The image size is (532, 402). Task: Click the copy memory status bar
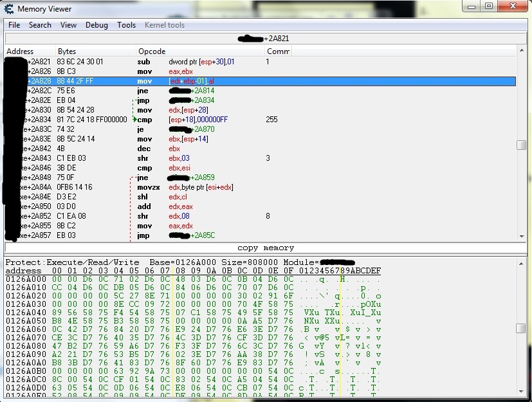point(266,248)
